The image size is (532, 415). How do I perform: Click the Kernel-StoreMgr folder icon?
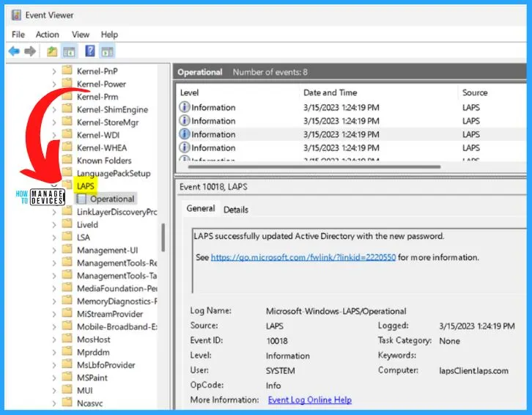(x=67, y=122)
